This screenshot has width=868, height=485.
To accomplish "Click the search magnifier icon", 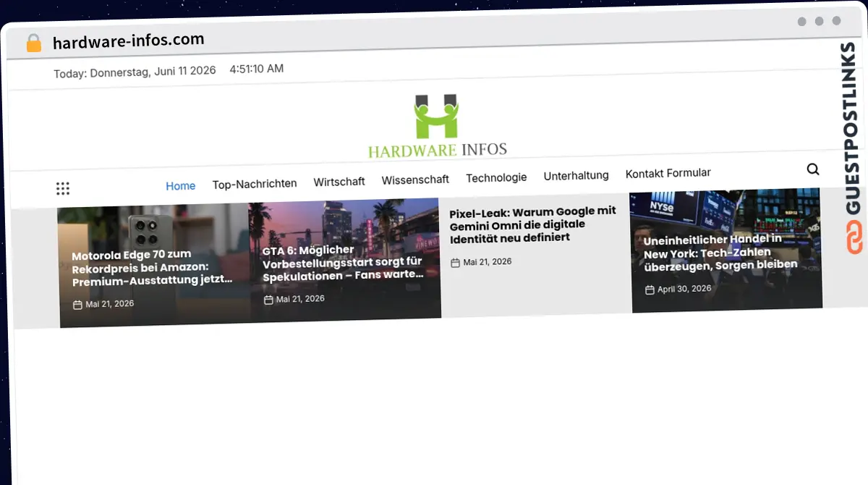I will (x=813, y=169).
